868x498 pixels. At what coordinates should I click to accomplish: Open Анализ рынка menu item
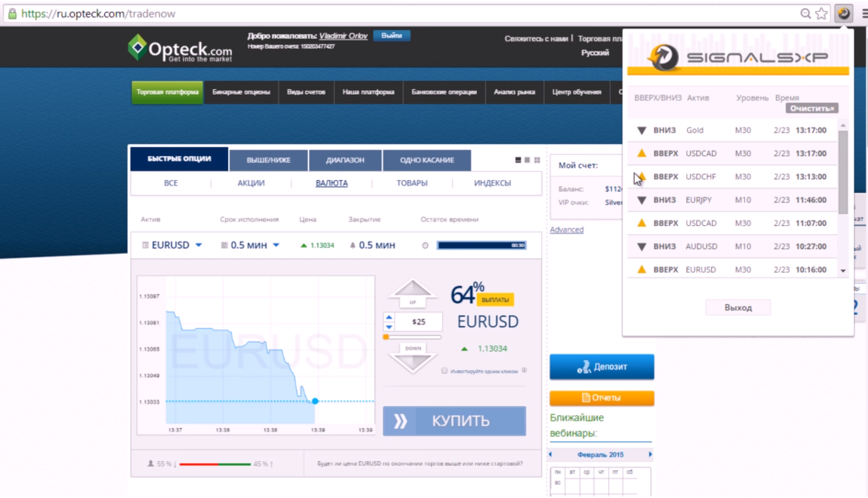point(514,92)
